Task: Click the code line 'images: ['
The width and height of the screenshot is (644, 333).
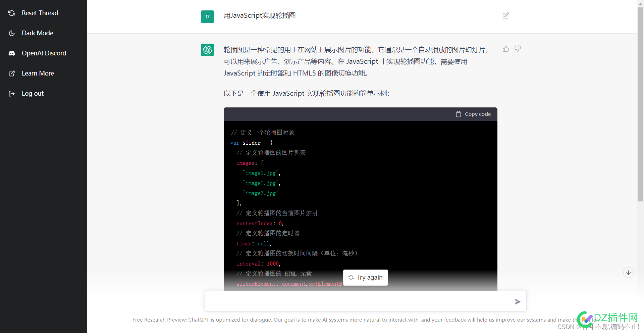Action: pos(250,163)
